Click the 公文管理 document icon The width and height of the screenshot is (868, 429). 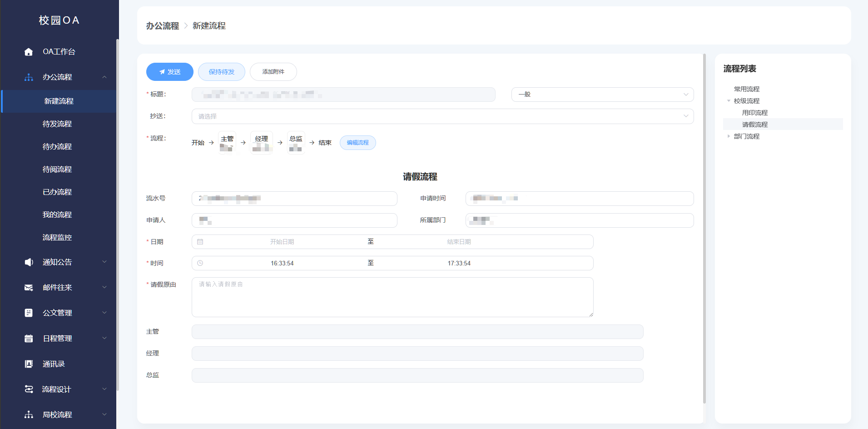[29, 313]
